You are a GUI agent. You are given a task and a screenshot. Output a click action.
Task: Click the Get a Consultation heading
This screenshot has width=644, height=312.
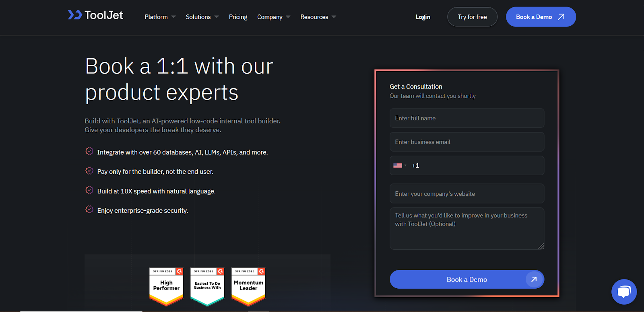point(416,86)
